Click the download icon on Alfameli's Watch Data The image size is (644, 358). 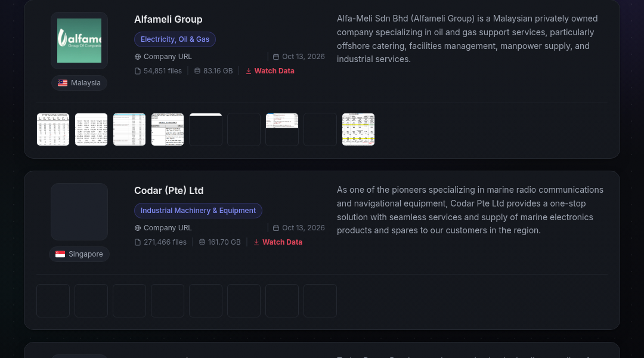click(249, 71)
